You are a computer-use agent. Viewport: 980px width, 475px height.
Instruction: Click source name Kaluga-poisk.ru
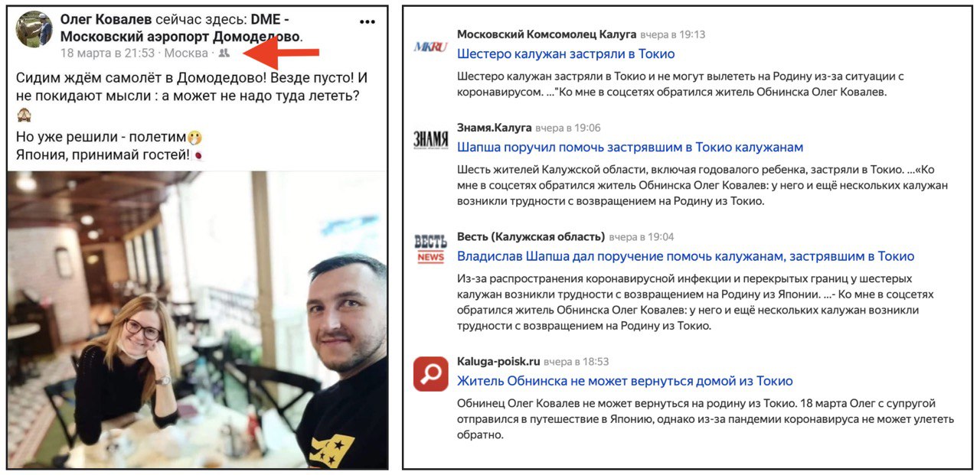click(x=498, y=361)
